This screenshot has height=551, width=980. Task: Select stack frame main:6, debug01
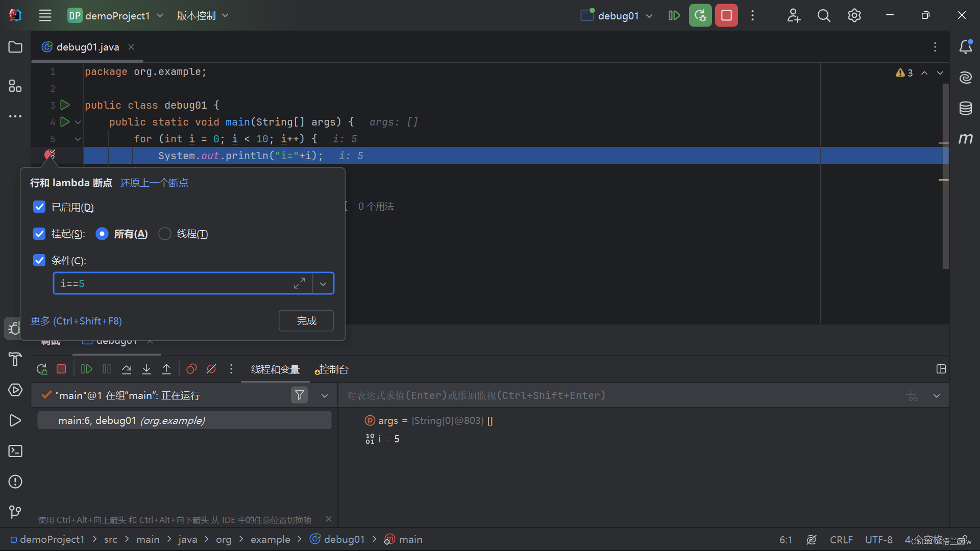coord(184,420)
